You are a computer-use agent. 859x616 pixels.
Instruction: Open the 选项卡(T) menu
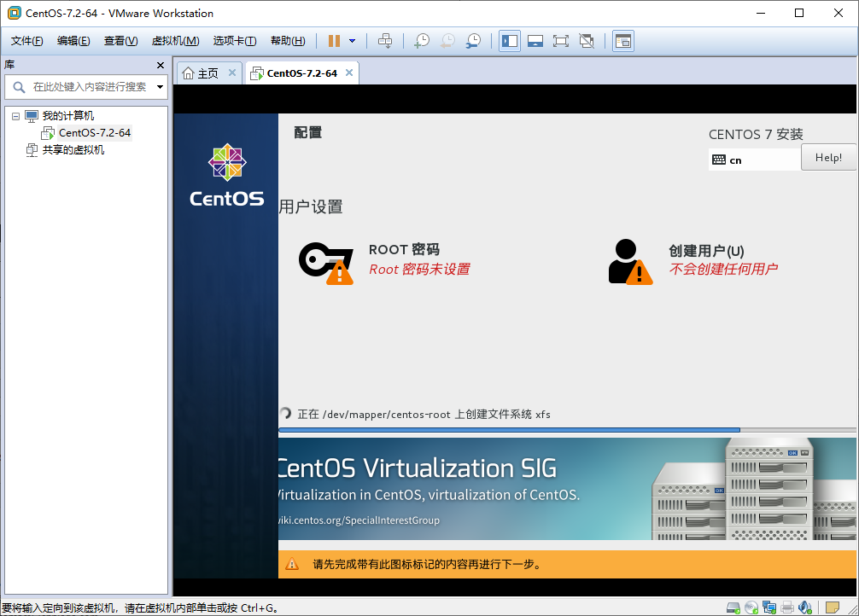click(x=235, y=41)
